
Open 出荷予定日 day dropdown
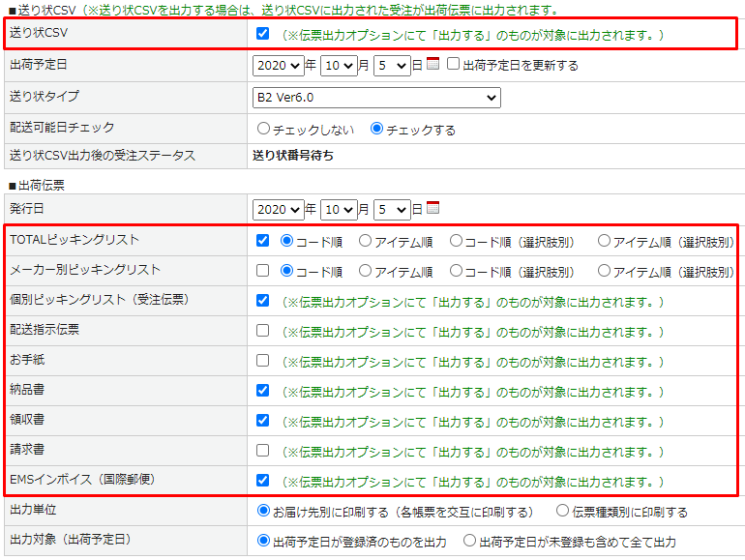point(392,66)
